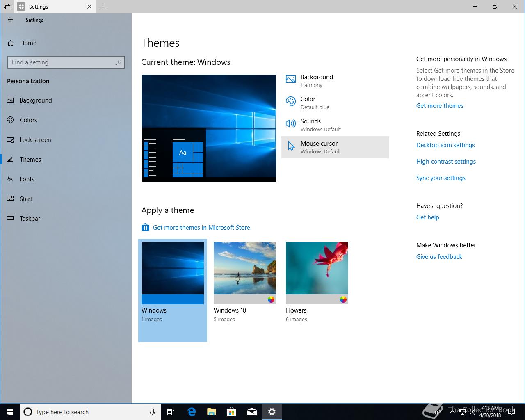Open the Taskbar settings page

click(x=66, y=219)
